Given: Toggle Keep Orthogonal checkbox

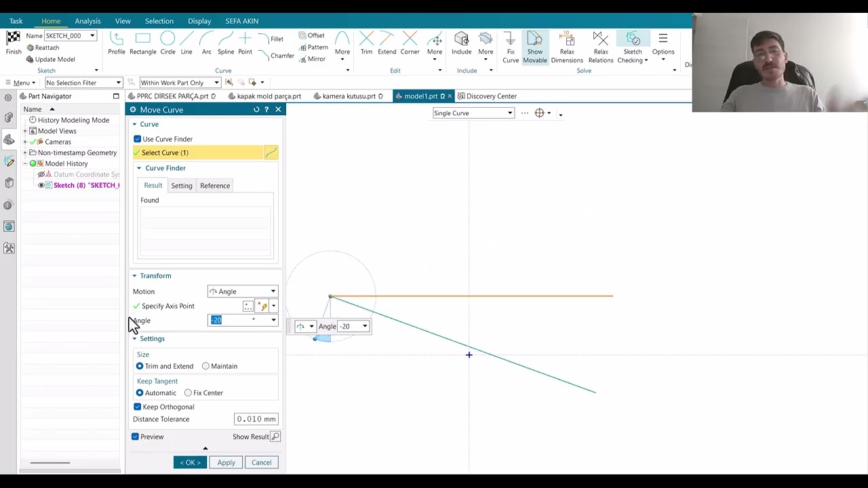Looking at the screenshot, I should (x=138, y=407).
